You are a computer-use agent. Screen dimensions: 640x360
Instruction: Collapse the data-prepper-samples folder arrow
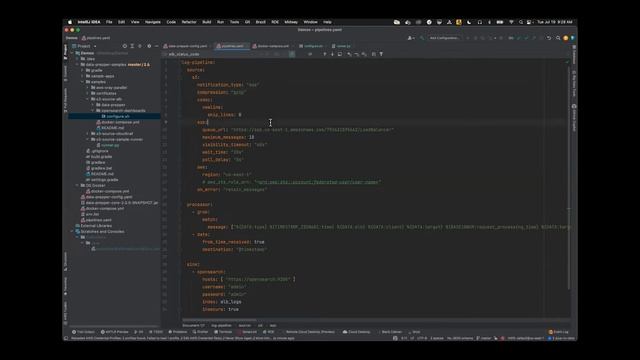(77, 64)
